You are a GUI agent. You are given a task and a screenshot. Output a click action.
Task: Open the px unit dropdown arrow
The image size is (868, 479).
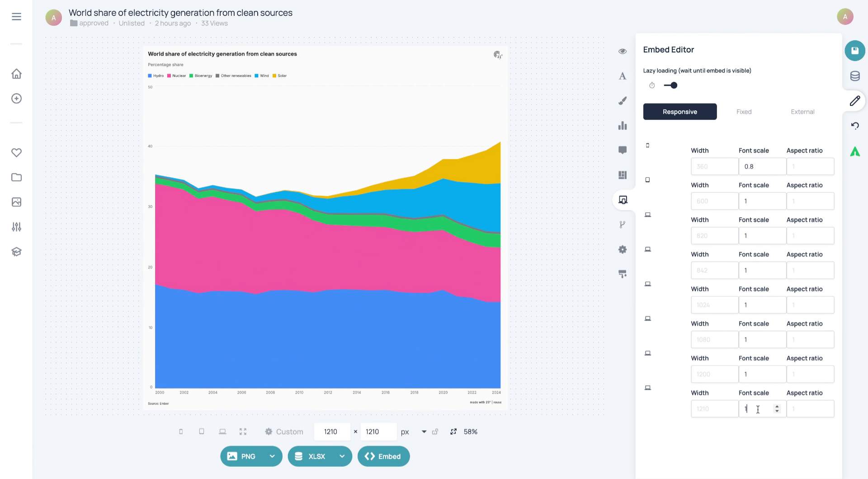click(424, 432)
